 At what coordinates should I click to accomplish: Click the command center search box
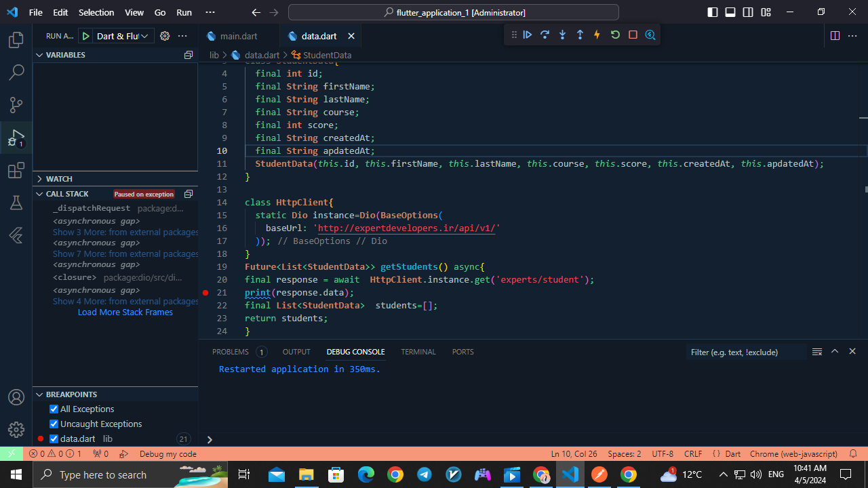[x=454, y=12]
